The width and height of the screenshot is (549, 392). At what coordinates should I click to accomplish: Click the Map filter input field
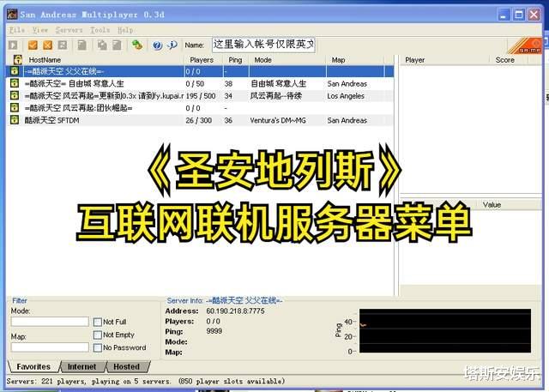(x=50, y=347)
